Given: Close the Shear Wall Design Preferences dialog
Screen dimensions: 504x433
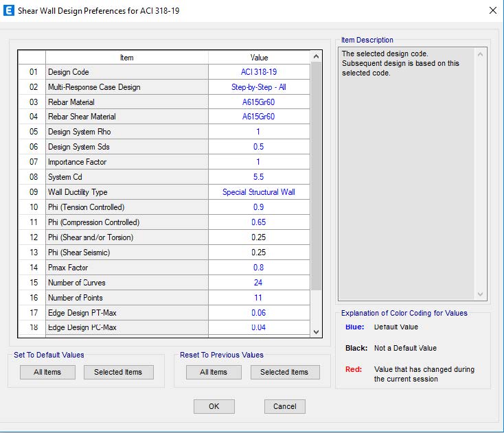Looking at the screenshot, I should click(492, 10).
